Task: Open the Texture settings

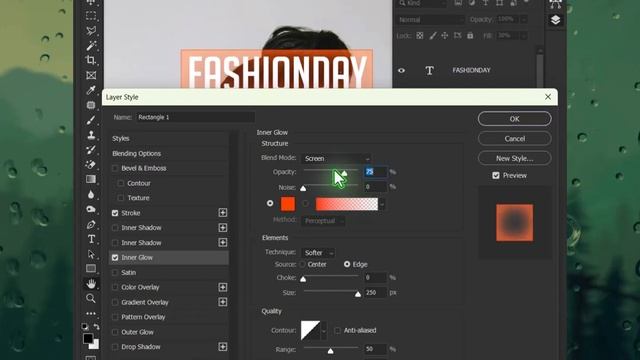Action: tap(138, 198)
